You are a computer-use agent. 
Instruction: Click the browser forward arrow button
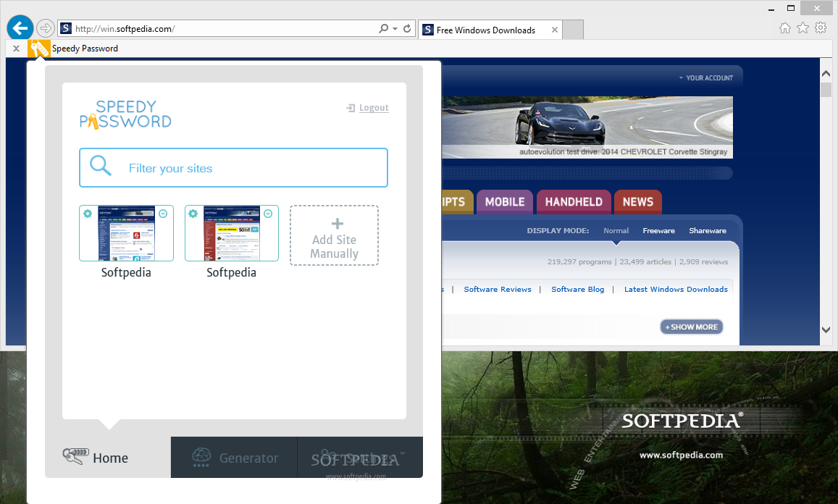[x=46, y=28]
